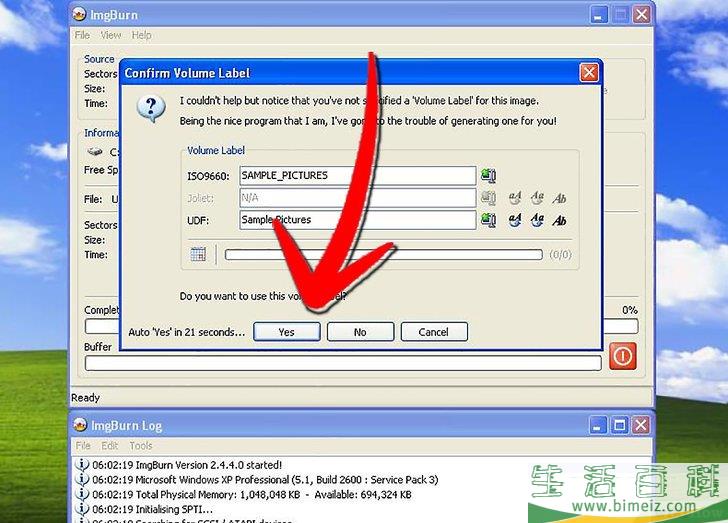Click the 'Source' heading in ImgBurn window
Image resolution: width=728 pixels, height=523 pixels.
pos(99,59)
